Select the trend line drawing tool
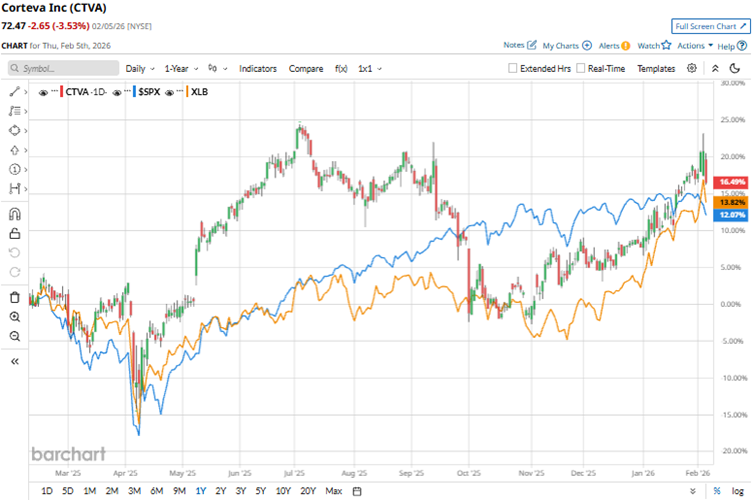The width and height of the screenshot is (752, 500). tap(14, 91)
